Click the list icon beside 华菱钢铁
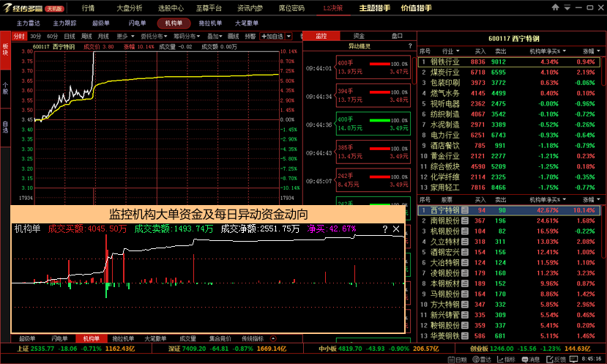Image resolution: width=607 pixels, height=364 pixels. click(465, 335)
